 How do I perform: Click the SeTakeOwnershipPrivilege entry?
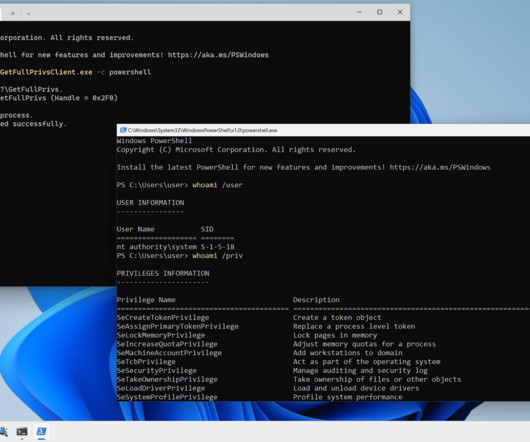click(x=167, y=379)
